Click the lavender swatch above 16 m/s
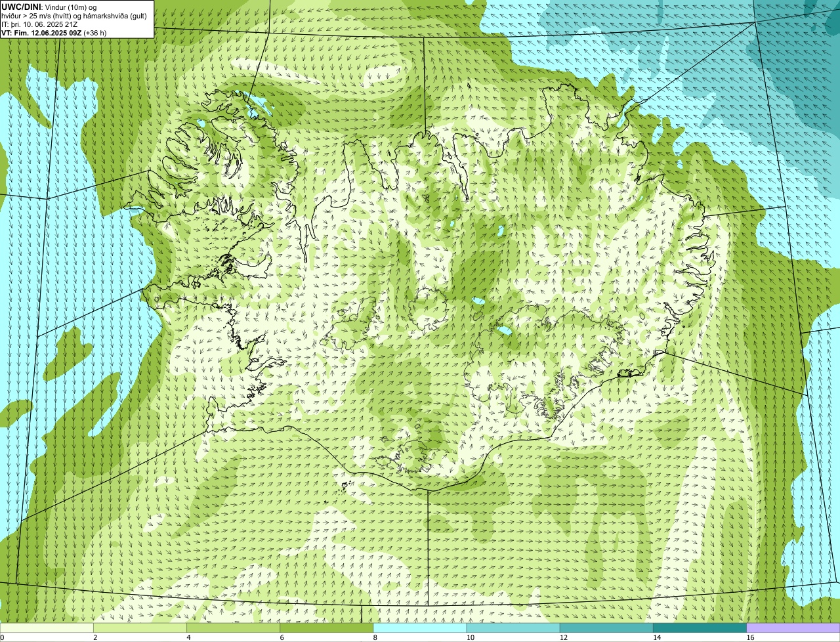Image resolution: width=840 pixels, height=642 pixels. coord(793,628)
